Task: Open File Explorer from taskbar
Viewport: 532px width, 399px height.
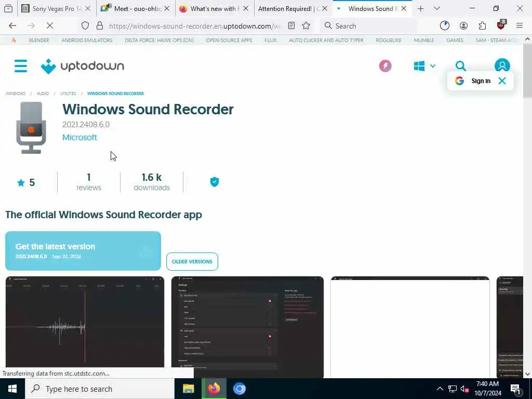Action: point(188,389)
